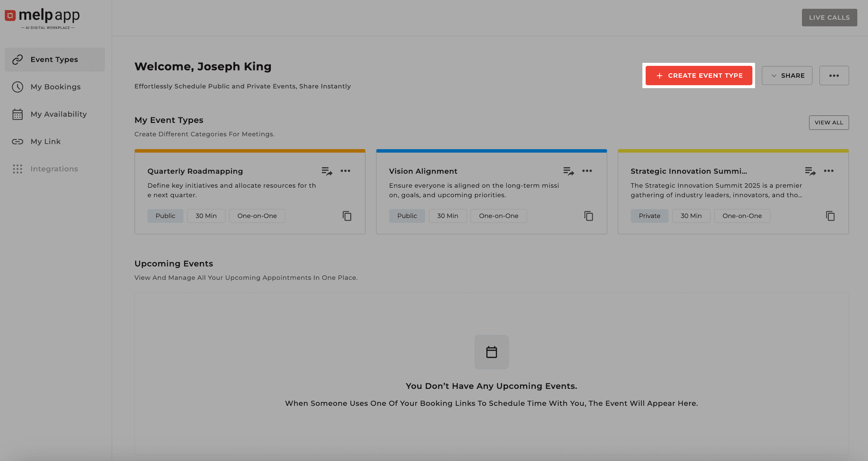Select the My Bookings clock icon
Viewport: 868px width, 461px height.
pos(18,87)
